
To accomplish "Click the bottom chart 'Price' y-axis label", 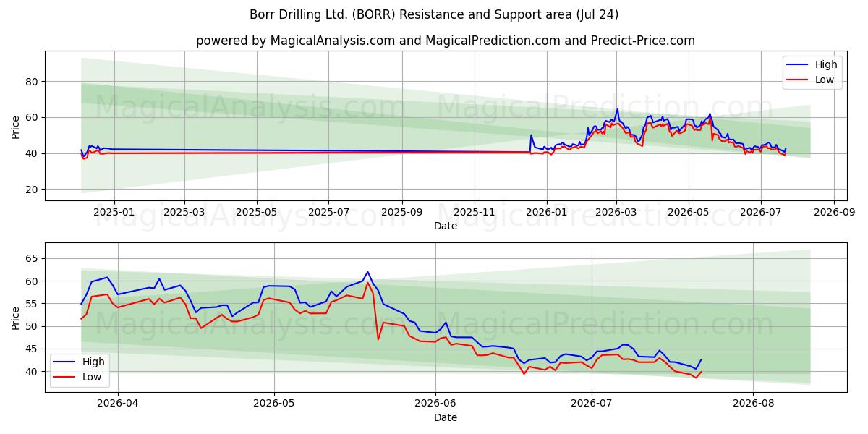I will pyautogui.click(x=16, y=317).
